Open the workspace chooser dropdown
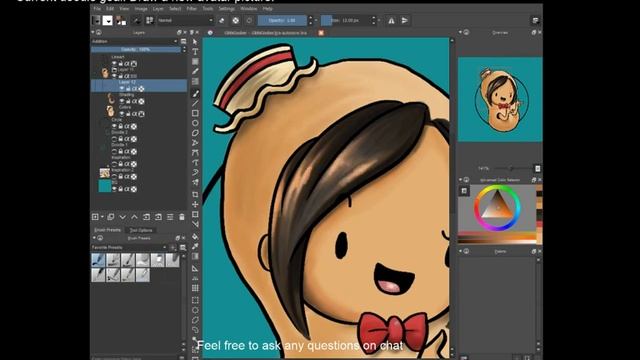The image size is (640, 360). (536, 20)
